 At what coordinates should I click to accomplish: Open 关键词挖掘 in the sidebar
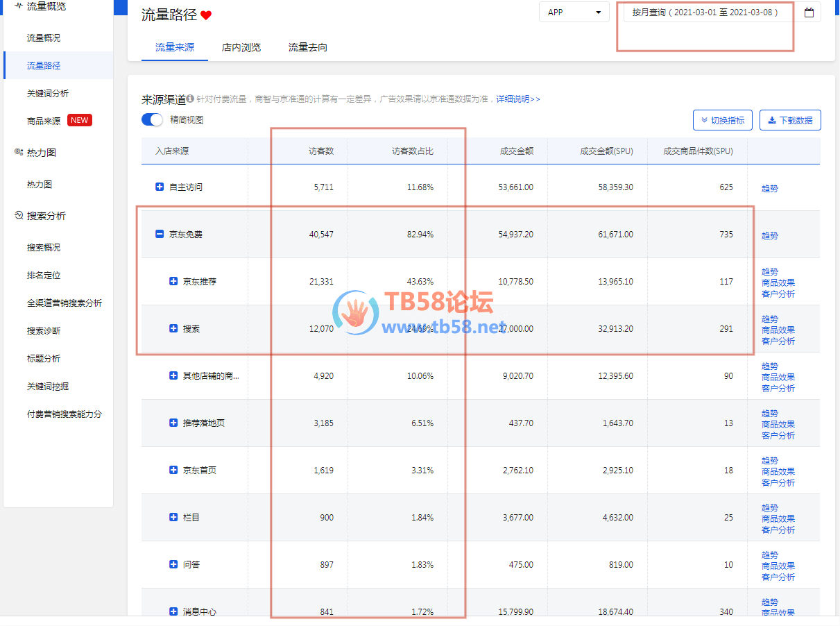coord(48,386)
